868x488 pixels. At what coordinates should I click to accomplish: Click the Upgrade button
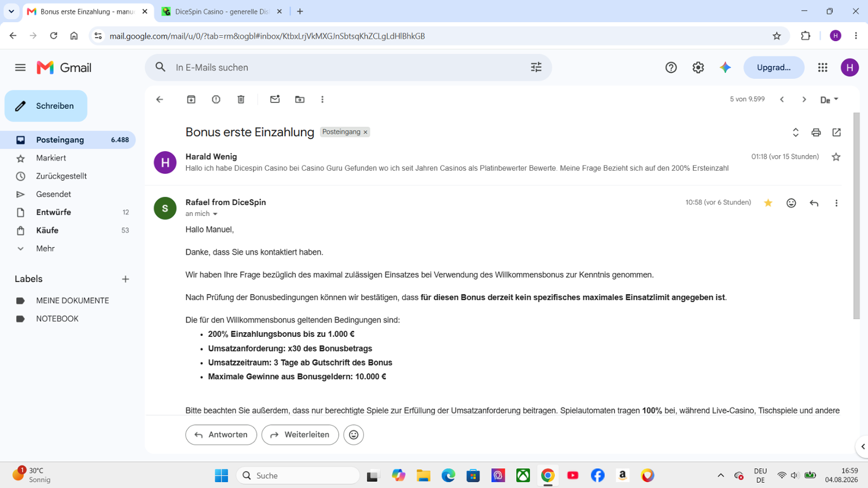coord(774,68)
